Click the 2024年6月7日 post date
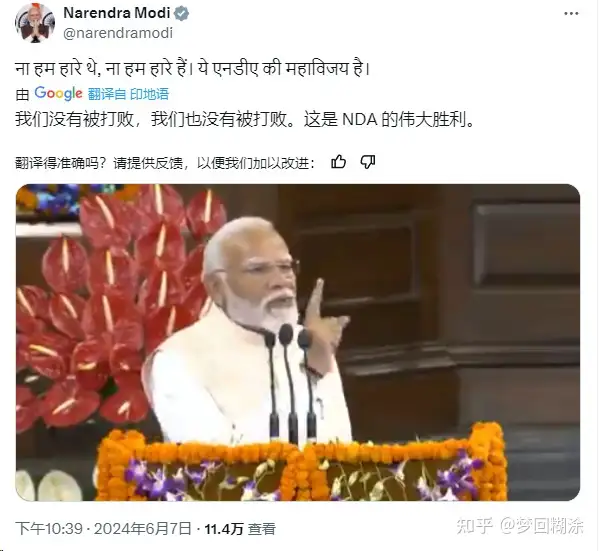Screen dimensions: 599x551 pos(142,529)
